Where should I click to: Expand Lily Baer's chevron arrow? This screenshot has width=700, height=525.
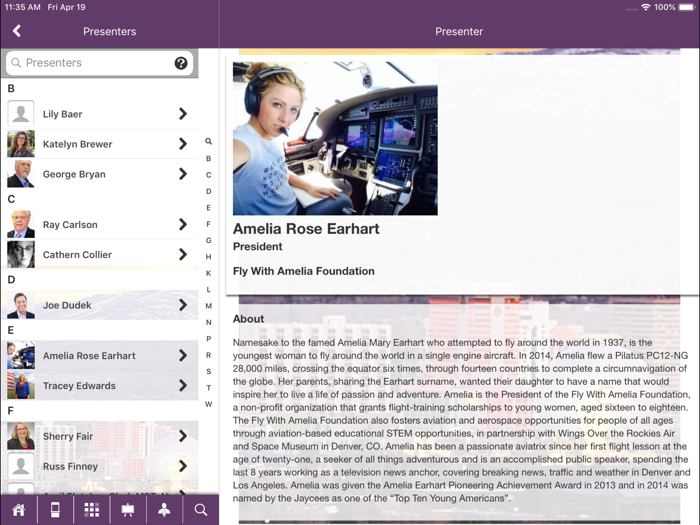(183, 114)
